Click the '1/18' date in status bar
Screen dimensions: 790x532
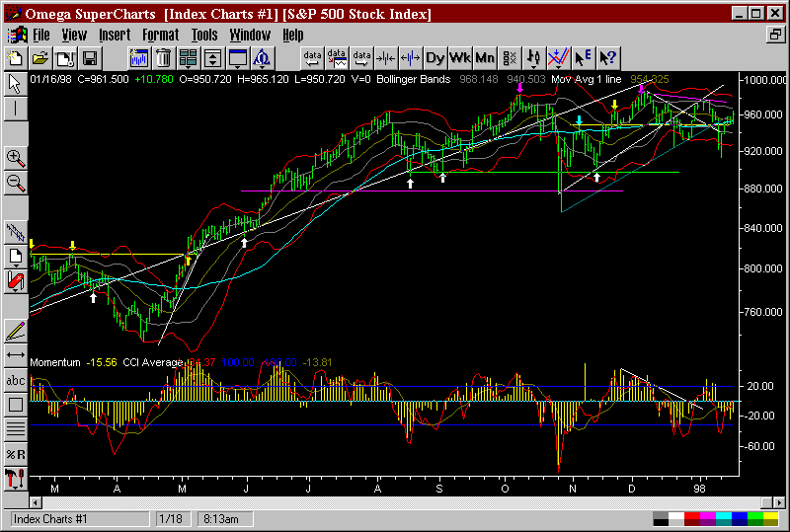(173, 519)
